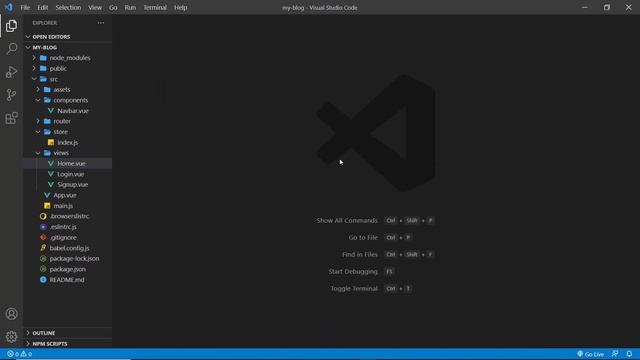Restore down the VS Code window

(x=607, y=7)
